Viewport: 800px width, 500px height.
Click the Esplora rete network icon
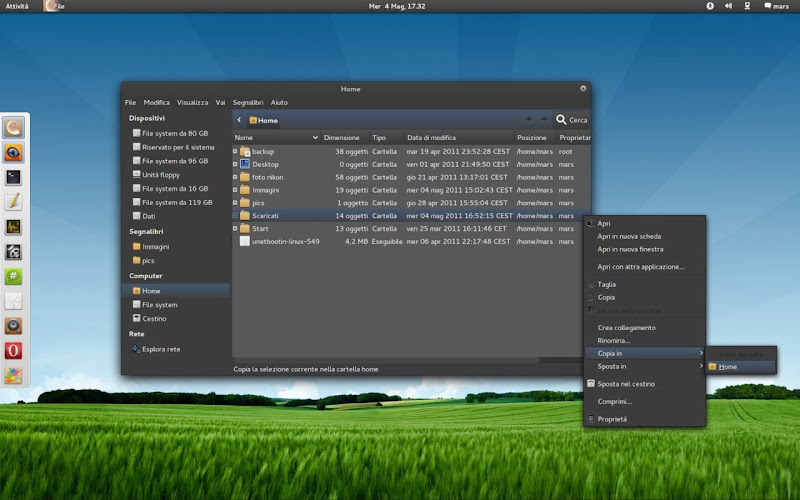[136, 349]
